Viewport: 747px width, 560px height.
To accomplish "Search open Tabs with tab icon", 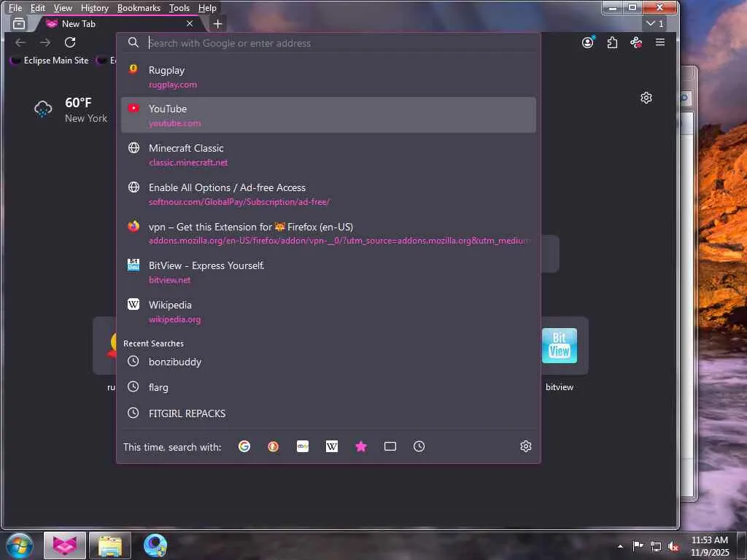I will [x=390, y=446].
